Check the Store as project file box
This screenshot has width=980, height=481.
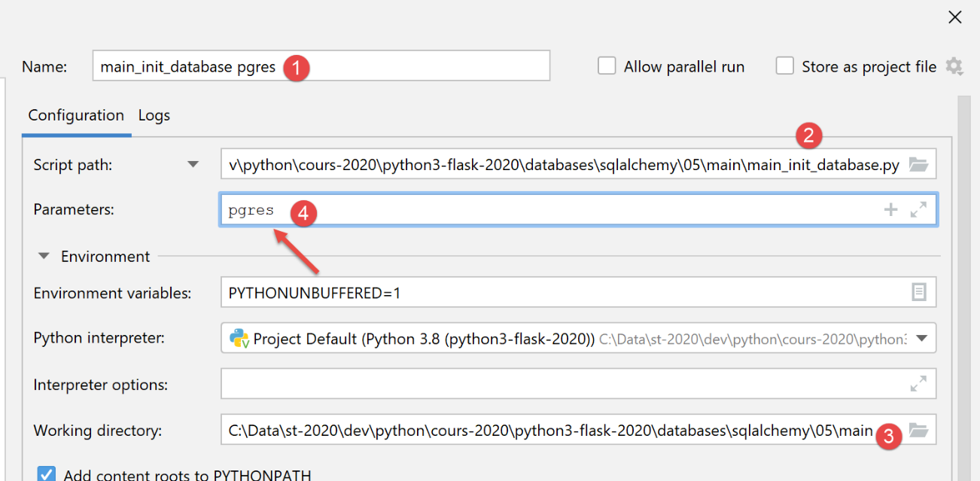click(x=785, y=66)
